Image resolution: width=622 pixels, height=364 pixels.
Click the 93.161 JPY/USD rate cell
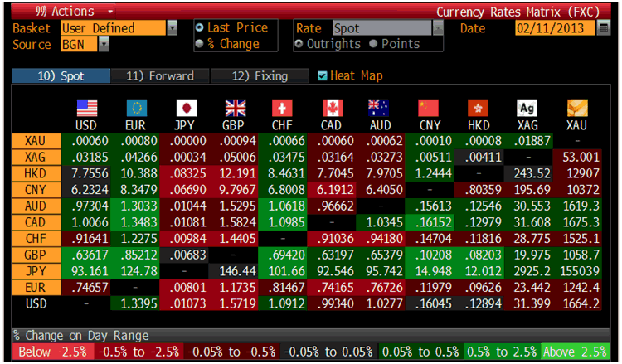coord(85,271)
